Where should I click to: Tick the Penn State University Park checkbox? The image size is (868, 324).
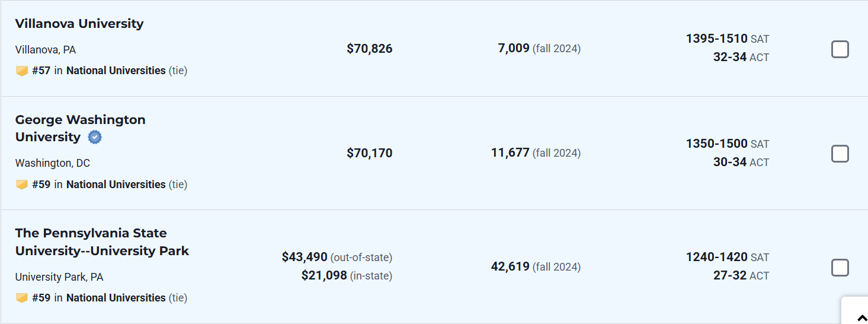(x=840, y=268)
